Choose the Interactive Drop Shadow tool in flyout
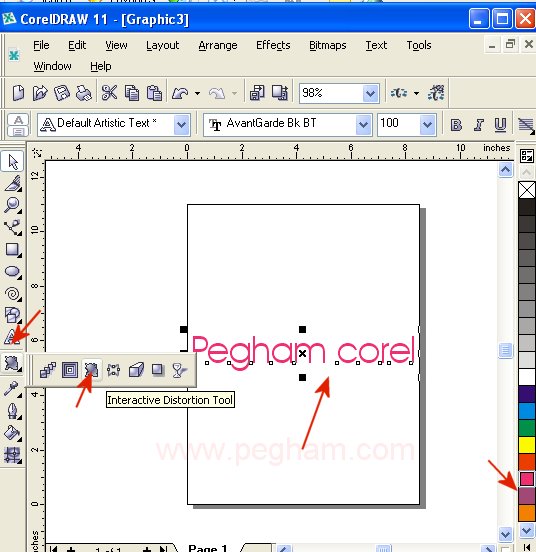The width and height of the screenshot is (536, 552). [158, 370]
